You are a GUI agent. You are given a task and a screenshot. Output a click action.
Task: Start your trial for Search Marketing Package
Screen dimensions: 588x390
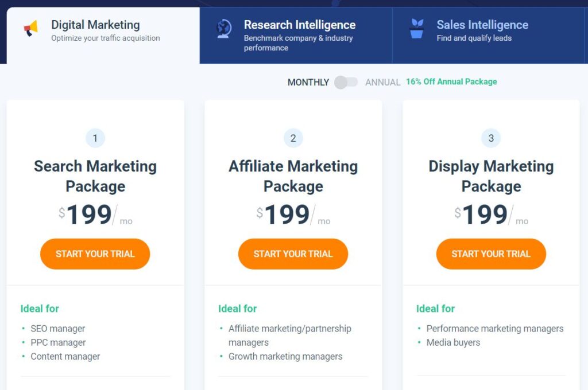pyautogui.click(x=95, y=253)
